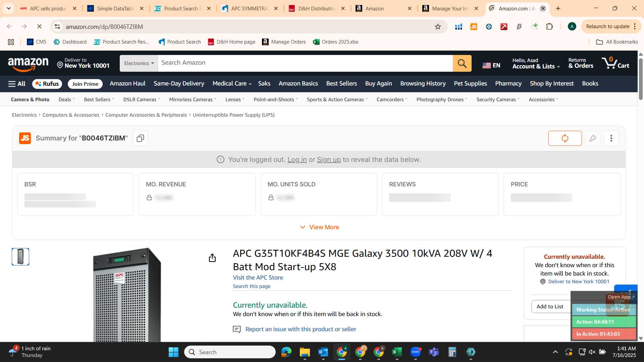This screenshot has height=362, width=644.
Task: Open Zoom from taskbar
Action: click(415, 352)
